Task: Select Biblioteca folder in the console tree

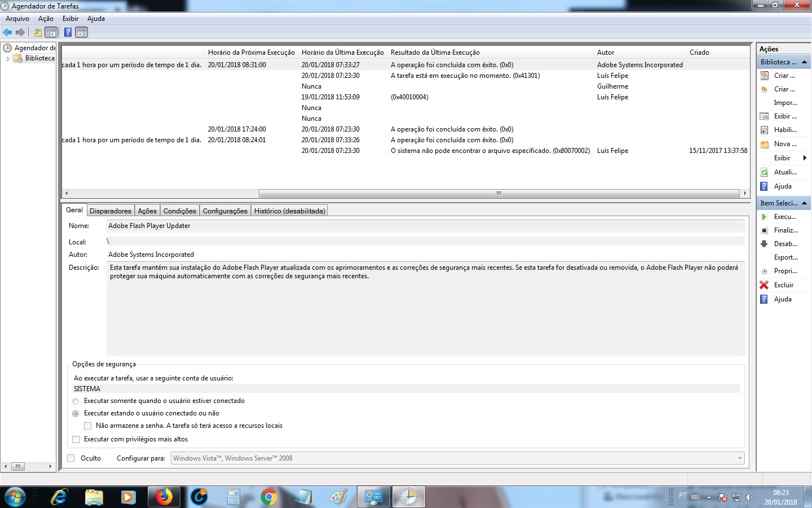Action: [34, 58]
